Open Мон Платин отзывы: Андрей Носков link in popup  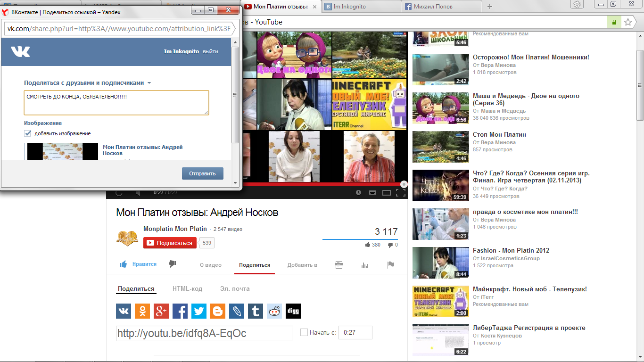tap(143, 150)
